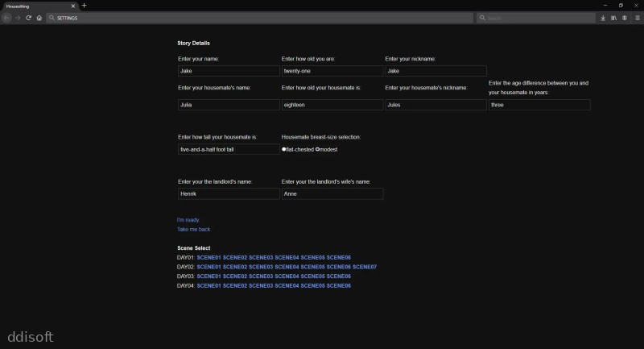Select the modest radio option
644x349 pixels.
coord(317,149)
